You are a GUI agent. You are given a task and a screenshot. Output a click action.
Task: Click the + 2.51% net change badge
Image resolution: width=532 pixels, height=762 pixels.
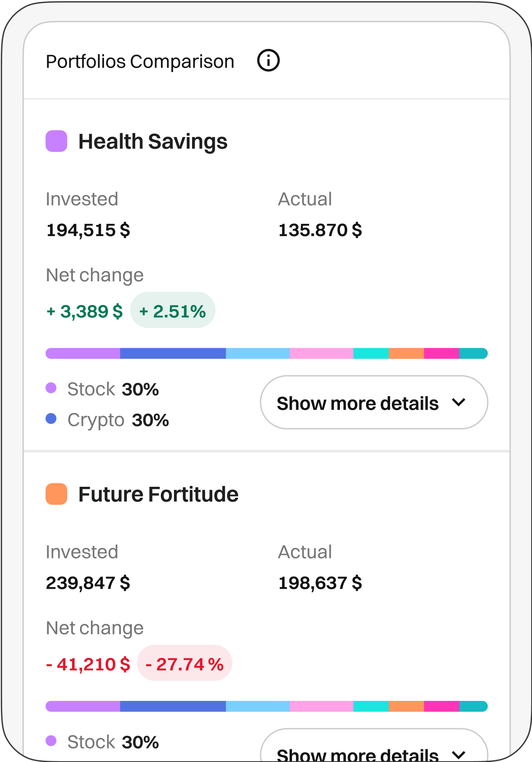[173, 311]
